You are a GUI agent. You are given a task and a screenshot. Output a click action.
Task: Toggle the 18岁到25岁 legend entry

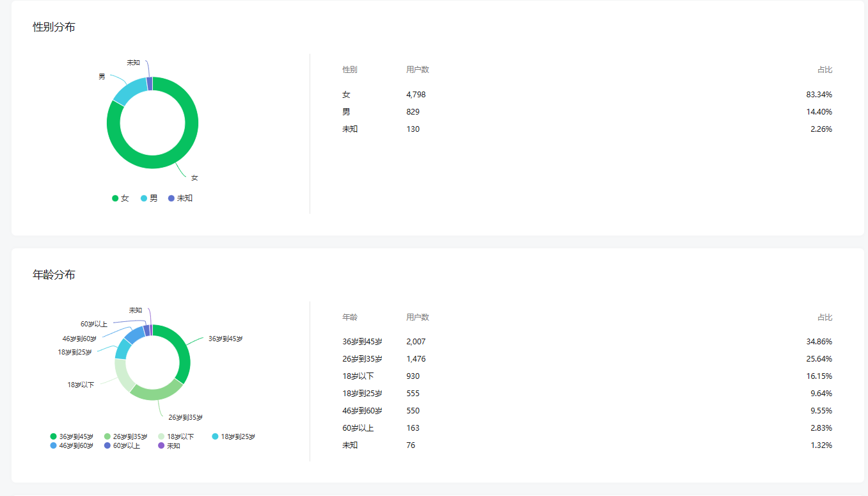click(x=233, y=436)
